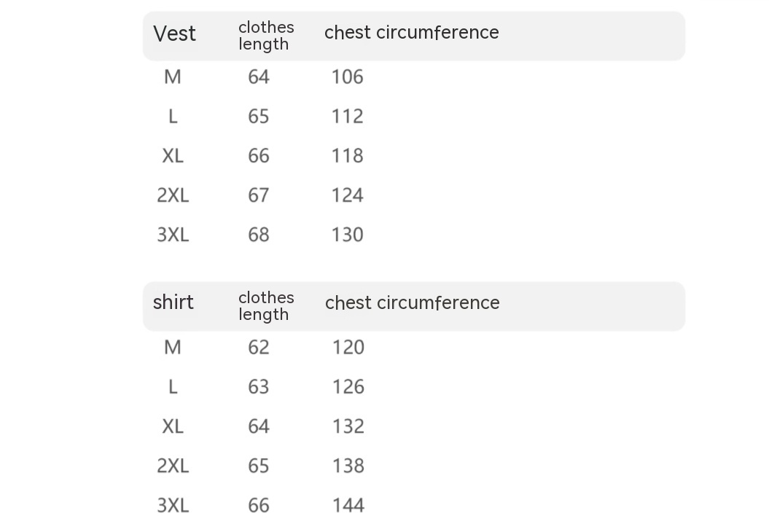Pick the Vest chest value 118
The height and width of the screenshot is (532, 769).
click(x=347, y=156)
